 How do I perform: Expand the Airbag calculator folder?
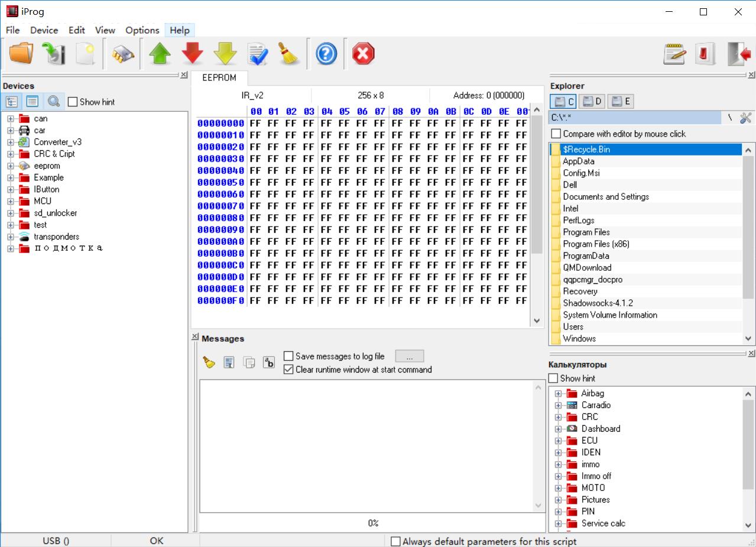click(558, 393)
